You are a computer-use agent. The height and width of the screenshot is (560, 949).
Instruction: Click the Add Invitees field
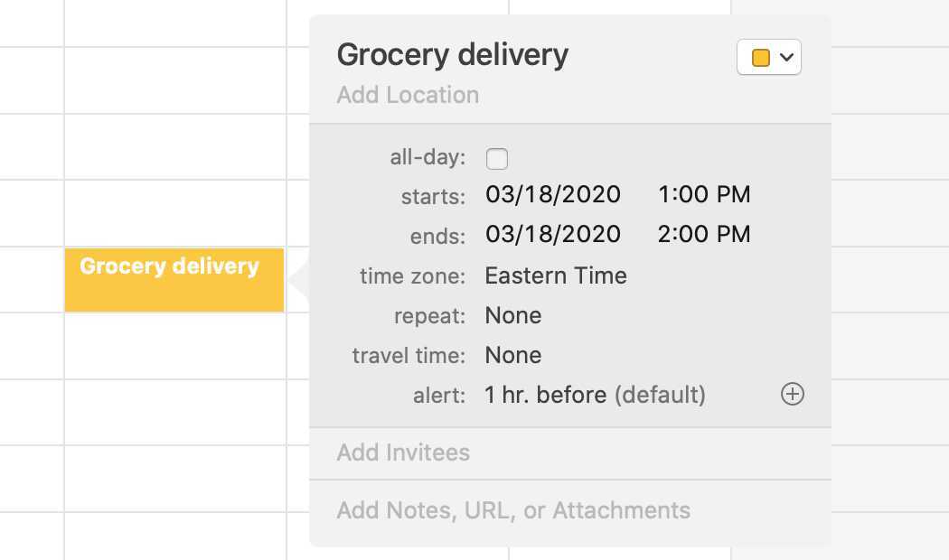(x=403, y=453)
